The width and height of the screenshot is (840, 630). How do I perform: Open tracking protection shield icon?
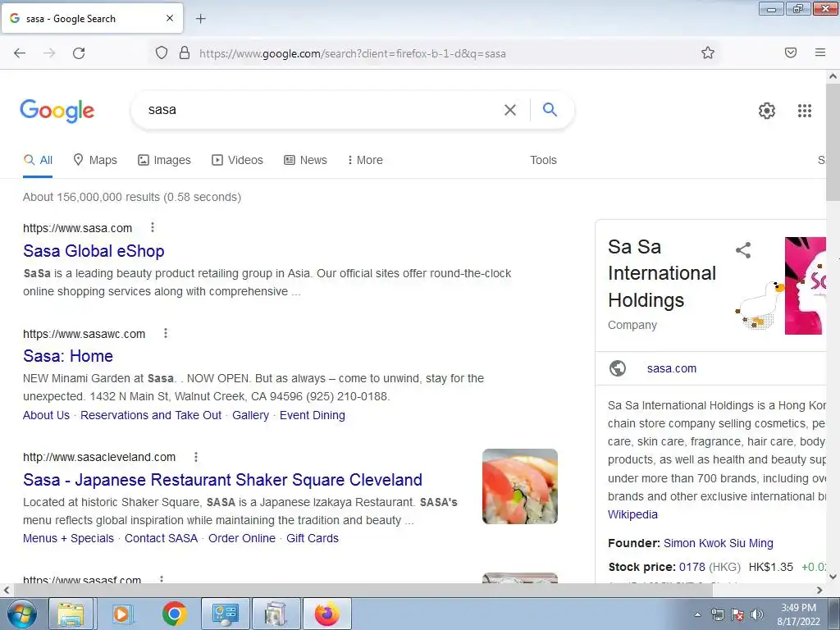coord(162,52)
